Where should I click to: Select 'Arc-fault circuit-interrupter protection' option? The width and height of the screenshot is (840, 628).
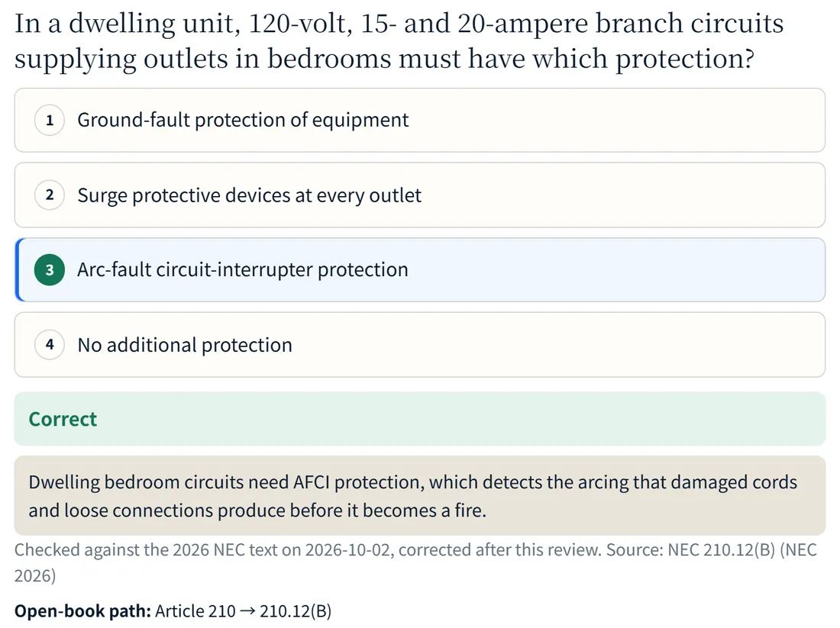click(420, 270)
